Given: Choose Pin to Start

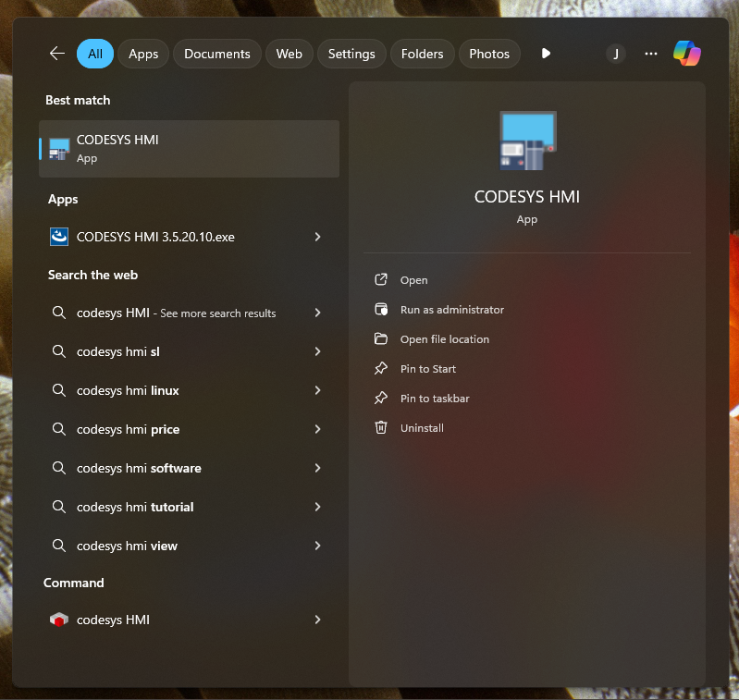Looking at the screenshot, I should pos(428,369).
